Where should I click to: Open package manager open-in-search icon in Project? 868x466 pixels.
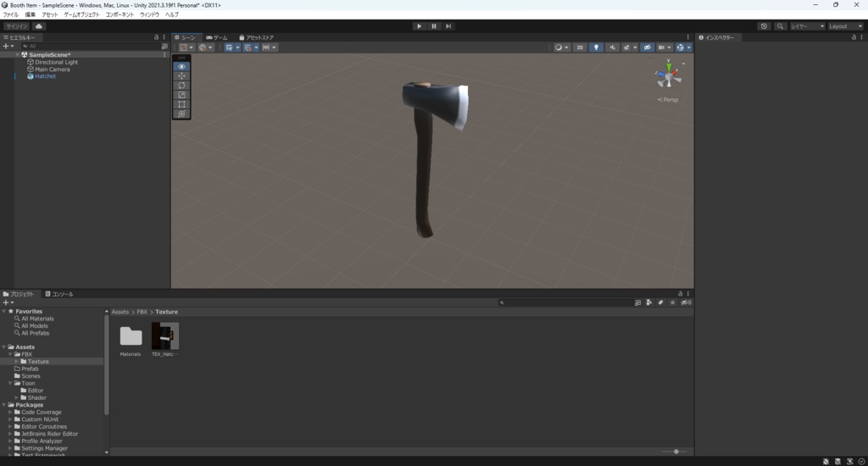point(637,302)
